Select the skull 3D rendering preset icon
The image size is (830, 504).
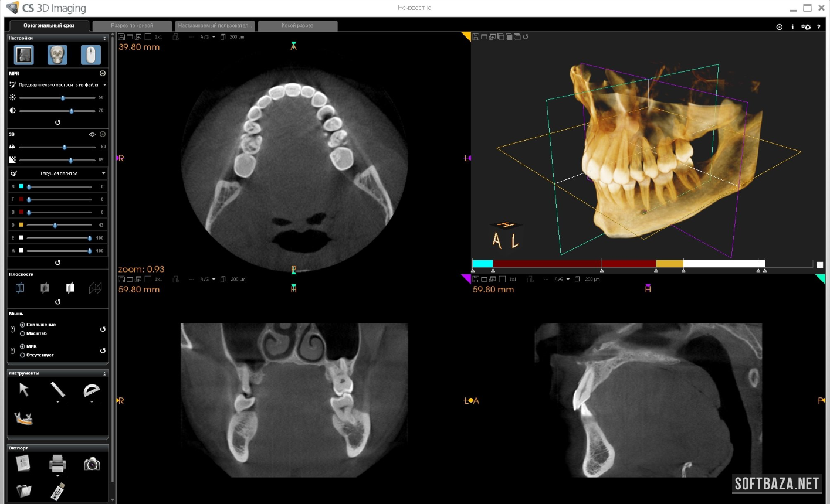click(57, 55)
